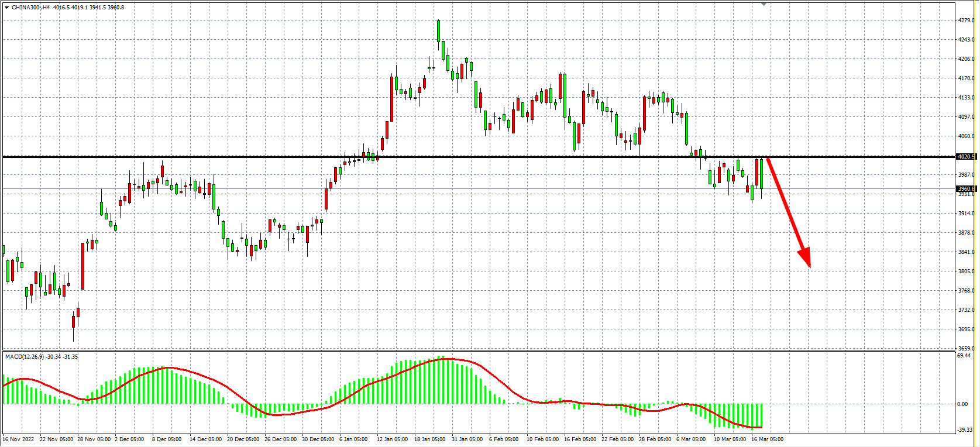Click the 18 Jan 05:00 time label
Viewport: 980px width, 447px height.
(x=429, y=439)
